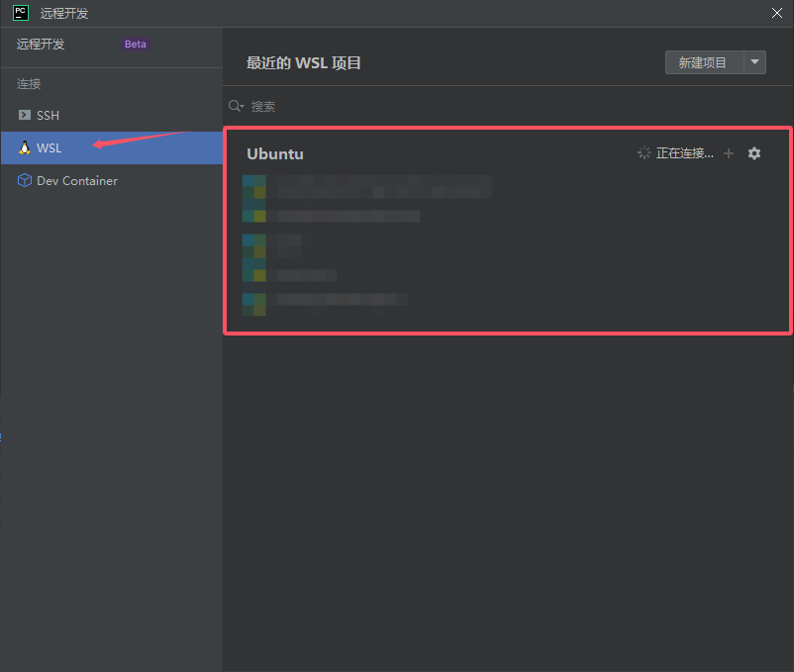Switch to Dev Container tab
This screenshot has height=672, width=794.
112,181
